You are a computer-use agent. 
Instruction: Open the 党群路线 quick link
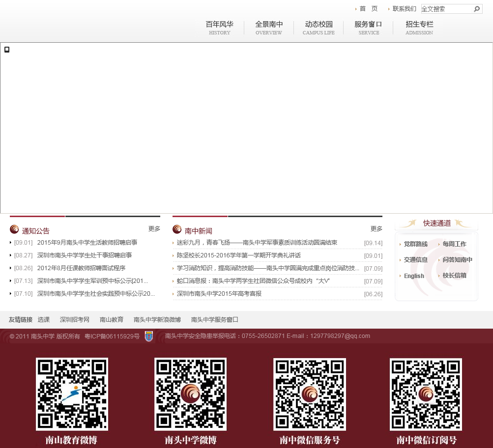coord(416,244)
